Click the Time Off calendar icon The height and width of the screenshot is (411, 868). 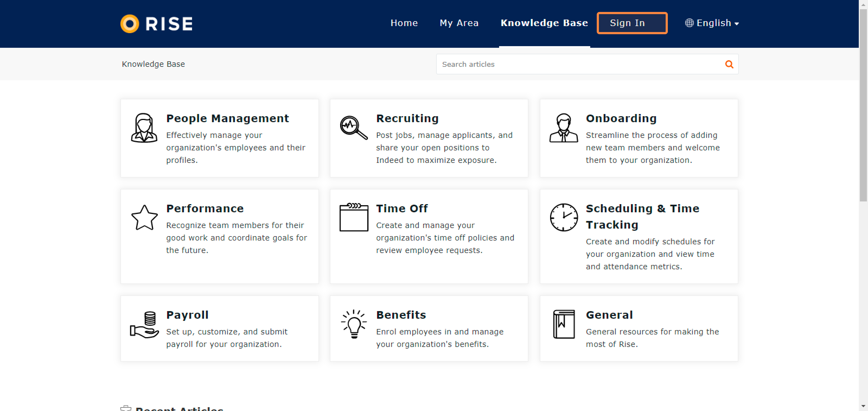(x=353, y=217)
